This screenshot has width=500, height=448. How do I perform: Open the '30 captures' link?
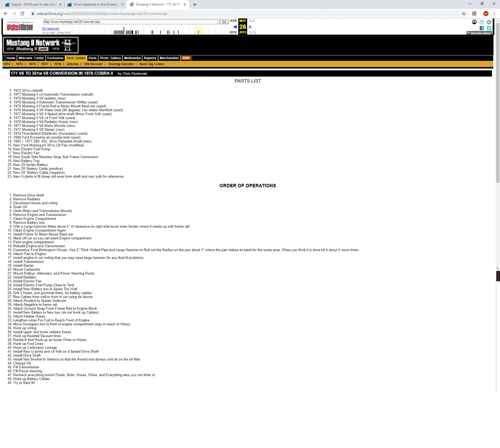pos(51,28)
